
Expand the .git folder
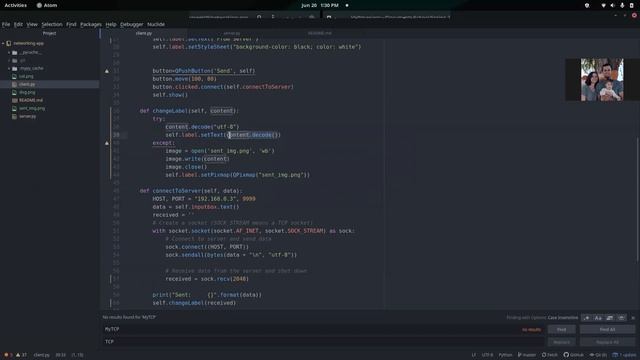coord(9,60)
